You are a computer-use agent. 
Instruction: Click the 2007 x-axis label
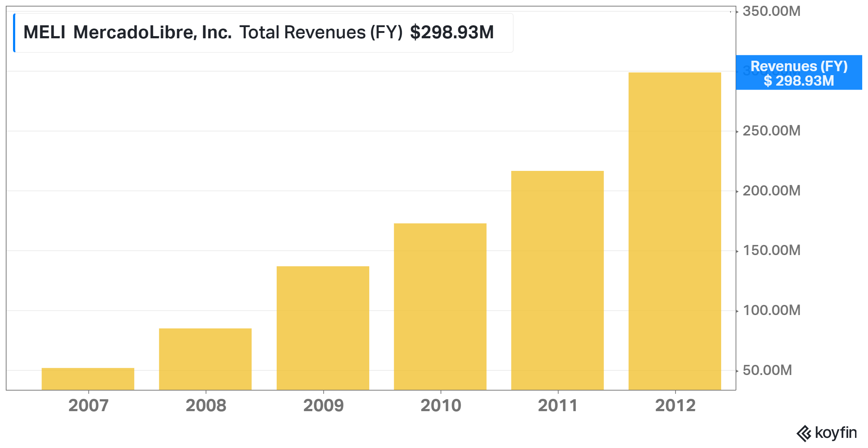click(x=89, y=405)
